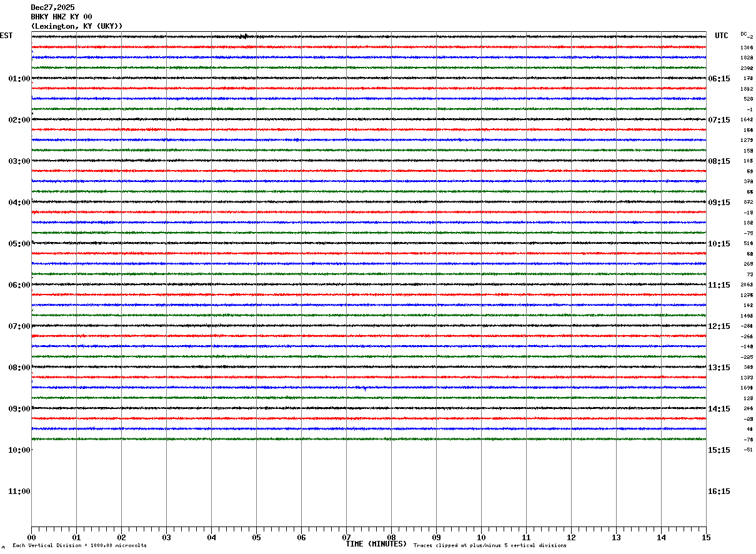Image resolution: width=756 pixels, height=554 pixels.
Task: Click the UTC time zone label
Action: coord(722,36)
